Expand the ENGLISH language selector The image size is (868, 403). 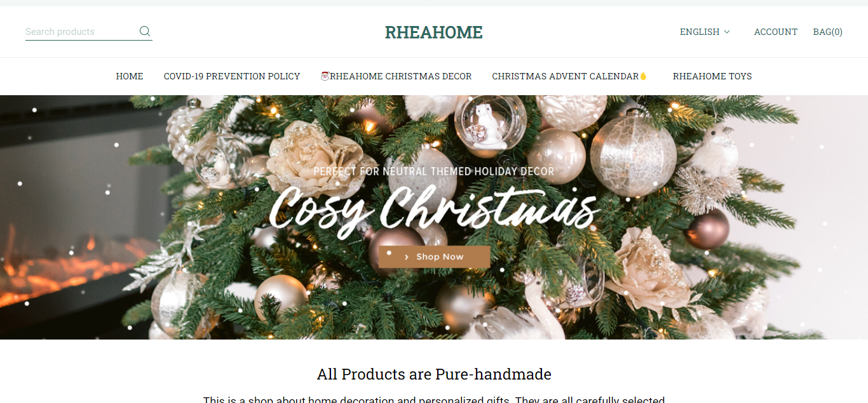coord(705,32)
